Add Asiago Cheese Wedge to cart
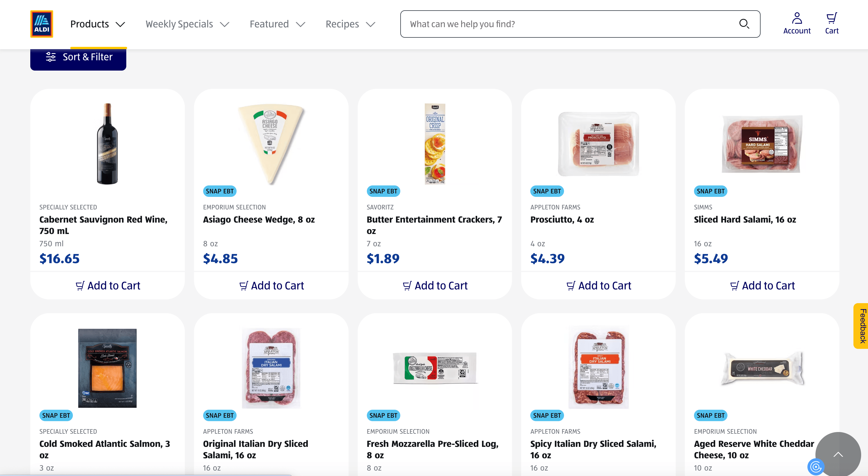This screenshot has height=476, width=868. [x=271, y=285]
